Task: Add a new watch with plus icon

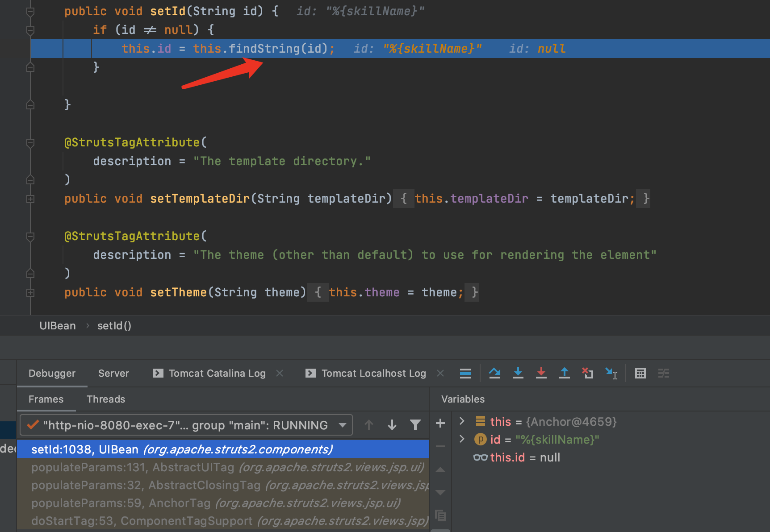Action: [x=440, y=423]
